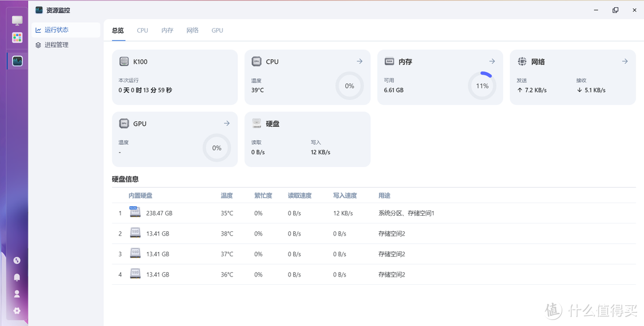Viewport: 644px width, 326px height.
Task: Open network details via the card arrow
Action: point(625,61)
